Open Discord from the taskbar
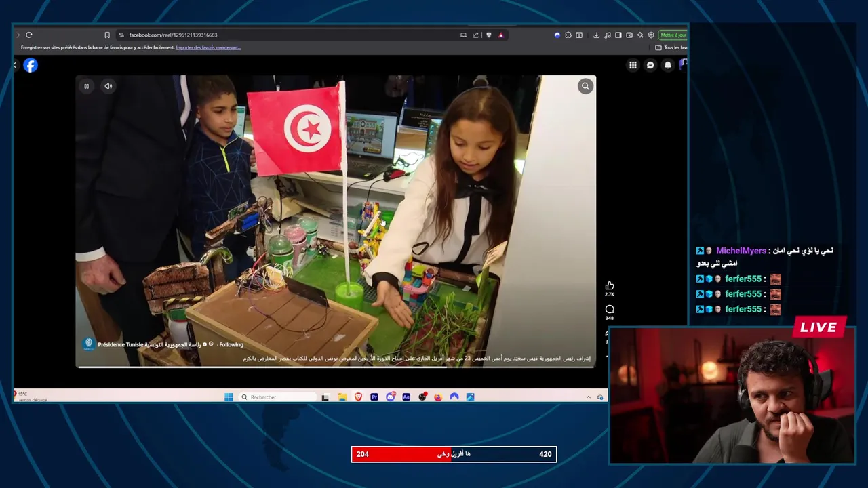This screenshot has width=868, height=488. pyautogui.click(x=391, y=397)
